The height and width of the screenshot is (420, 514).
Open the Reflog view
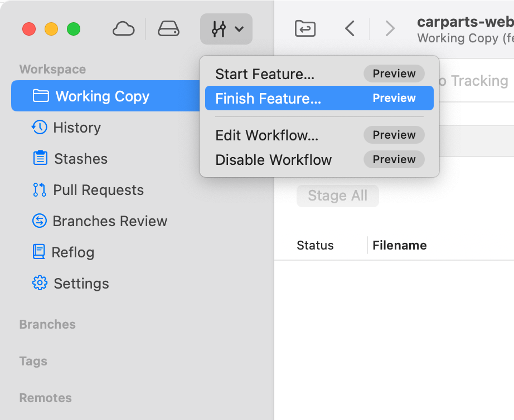pos(74,252)
